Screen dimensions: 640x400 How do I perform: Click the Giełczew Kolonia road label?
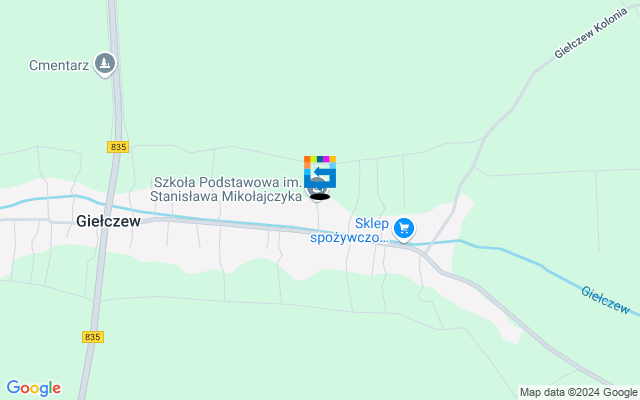[590, 33]
